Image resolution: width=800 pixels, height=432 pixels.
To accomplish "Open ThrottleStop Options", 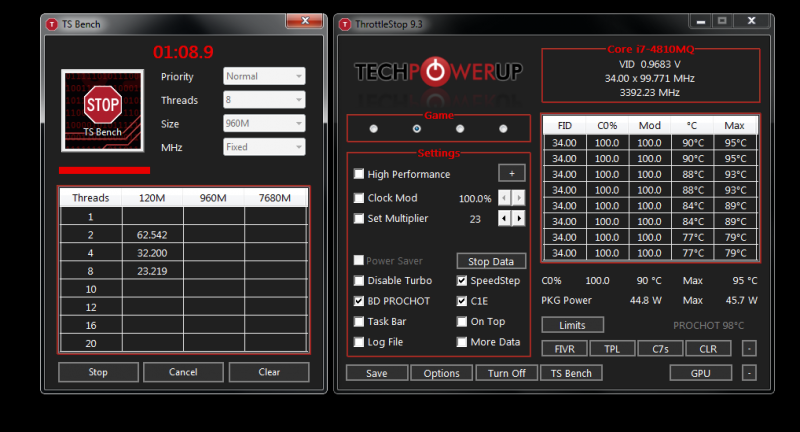I will pyautogui.click(x=441, y=373).
